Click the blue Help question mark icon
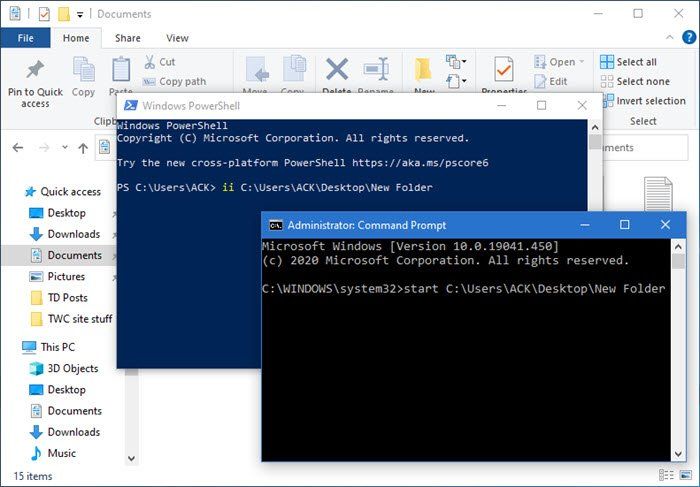Screen dimensions: 700x487 689,37
